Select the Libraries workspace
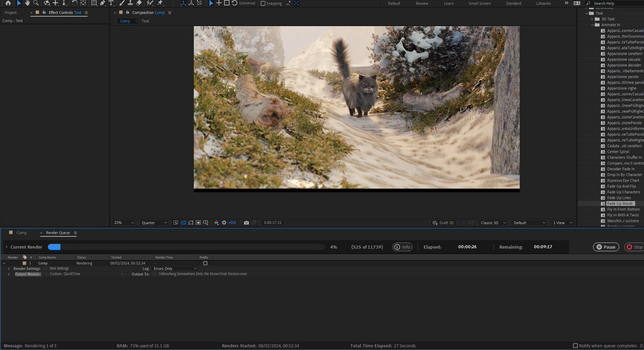 pyautogui.click(x=543, y=3)
